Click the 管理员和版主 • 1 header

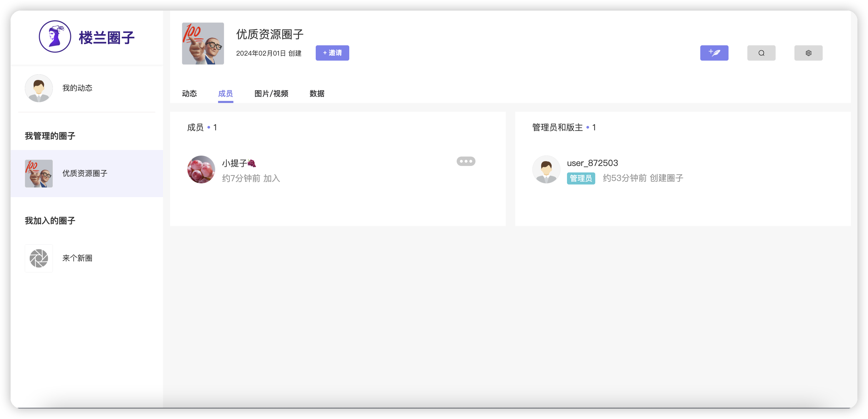click(564, 127)
